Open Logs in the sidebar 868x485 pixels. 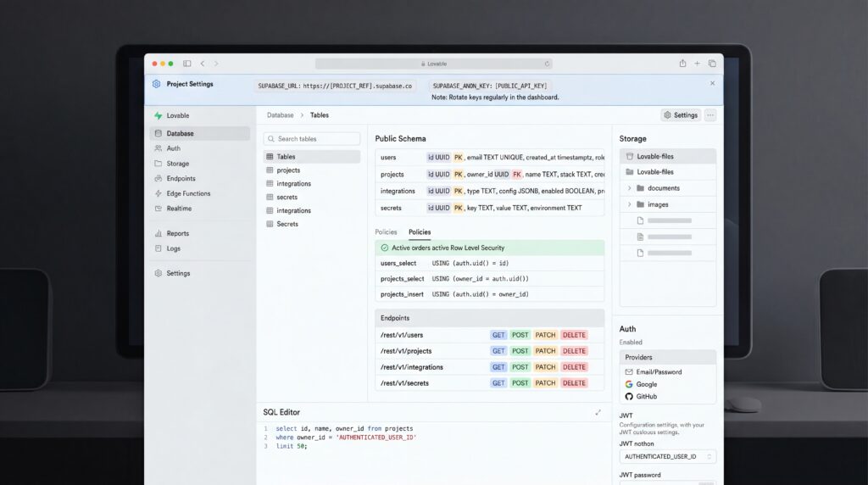(x=200, y=248)
